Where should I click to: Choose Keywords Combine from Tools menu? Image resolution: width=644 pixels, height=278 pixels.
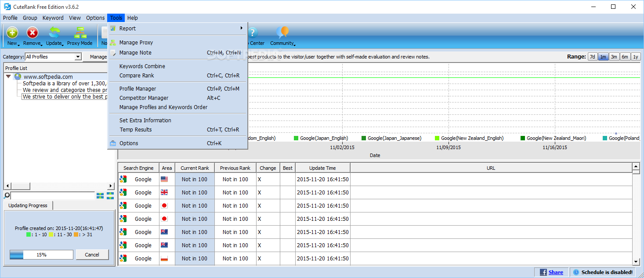pyautogui.click(x=178, y=66)
